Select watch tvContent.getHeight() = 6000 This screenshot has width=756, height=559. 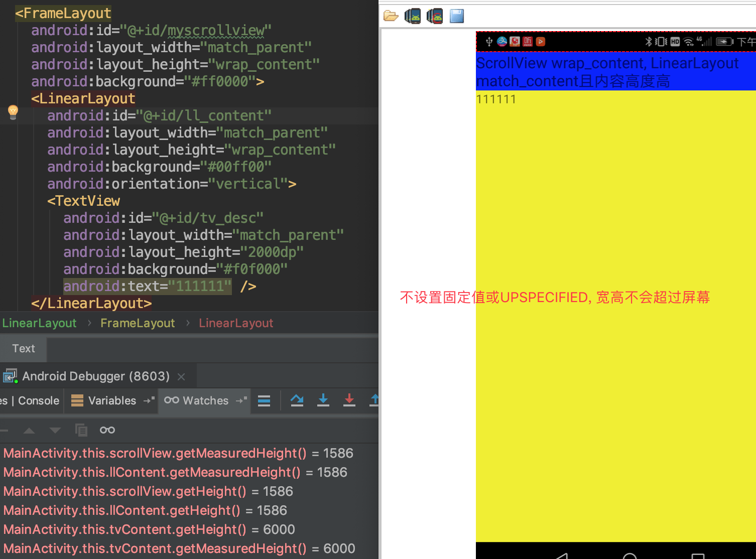[x=149, y=529]
